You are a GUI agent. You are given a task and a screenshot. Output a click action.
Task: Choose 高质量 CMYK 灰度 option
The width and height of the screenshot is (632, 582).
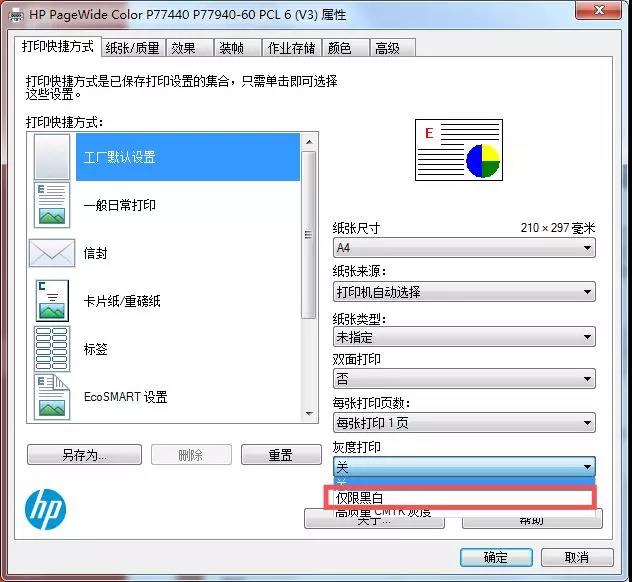[x=464, y=513]
